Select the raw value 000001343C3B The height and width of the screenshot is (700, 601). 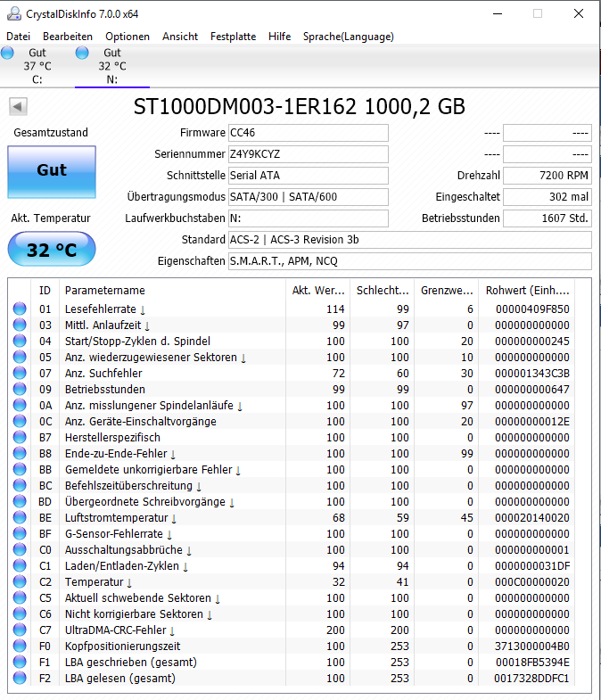click(532, 374)
